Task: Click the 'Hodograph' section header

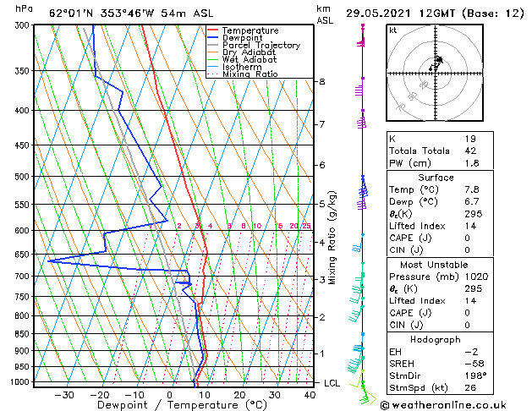Action: [436, 340]
